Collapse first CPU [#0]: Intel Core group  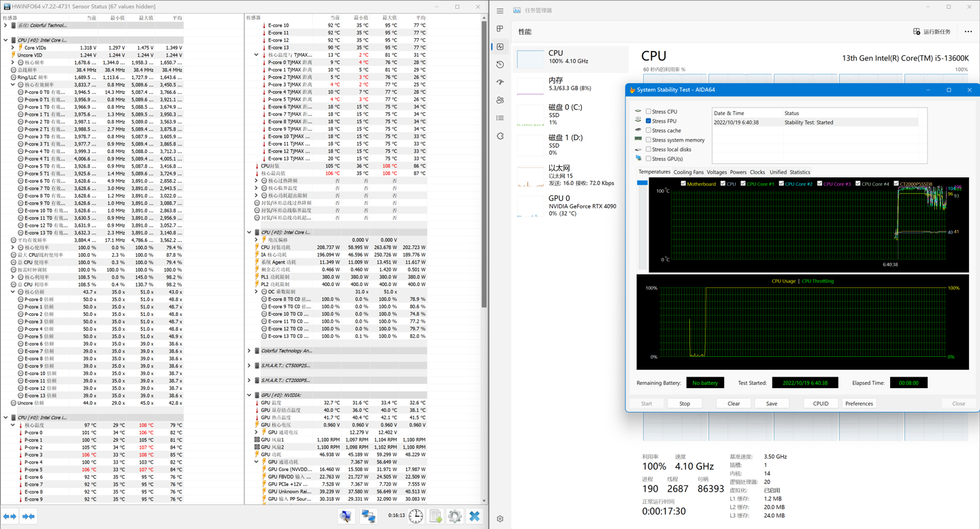pyautogui.click(x=6, y=40)
